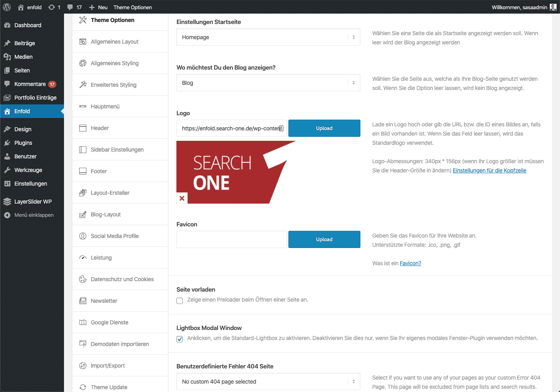This screenshot has height=392, width=560.
Task: Collapse menu with Menü einklappen icon
Action: (x=7, y=215)
